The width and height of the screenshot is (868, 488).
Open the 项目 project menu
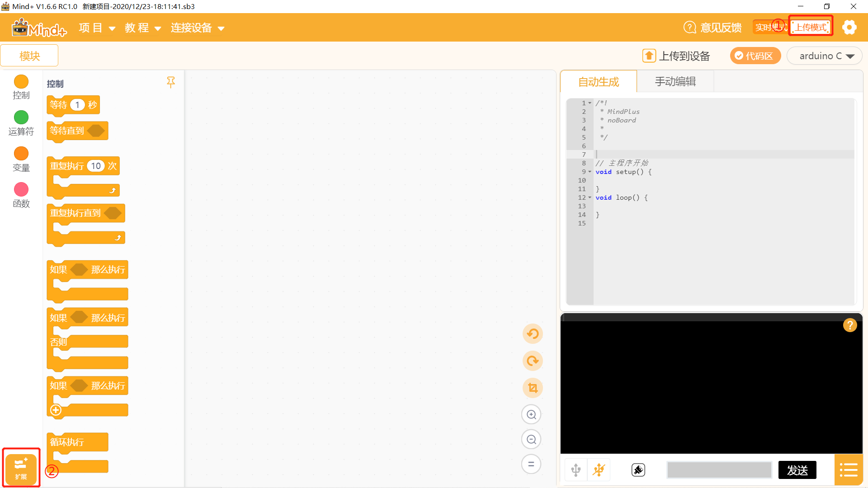click(x=97, y=28)
